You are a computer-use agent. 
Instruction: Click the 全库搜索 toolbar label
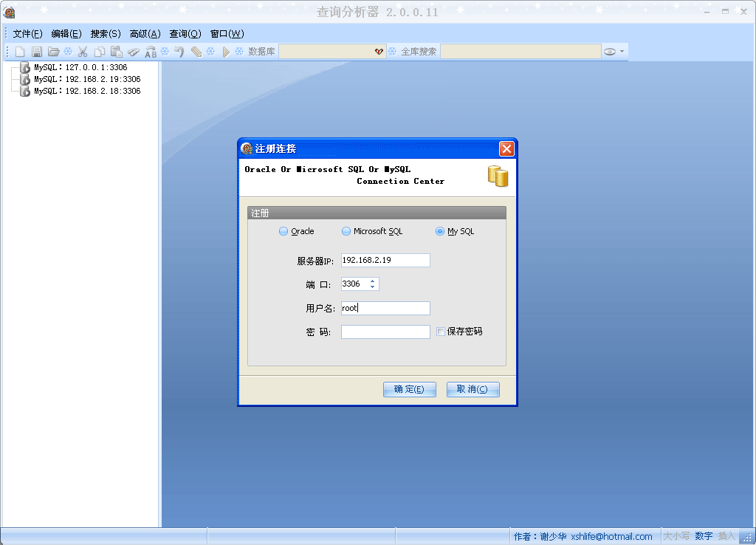point(419,52)
